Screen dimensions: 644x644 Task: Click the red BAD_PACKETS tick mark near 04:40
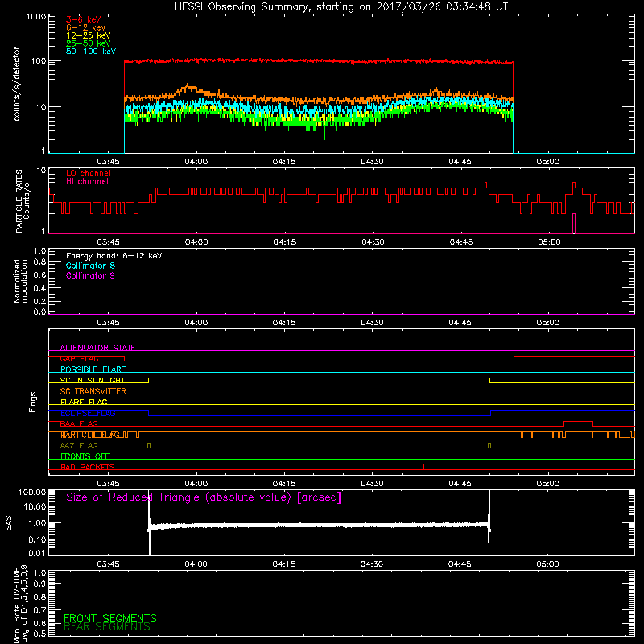(x=423, y=467)
